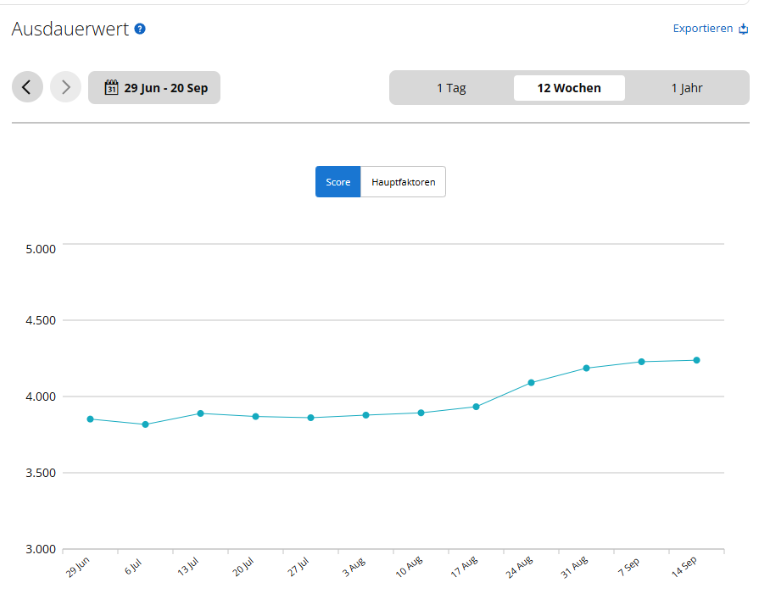This screenshot has width=767, height=592.
Task: Open the 29 Jun - 20 Sep date range picker
Action: click(x=154, y=88)
